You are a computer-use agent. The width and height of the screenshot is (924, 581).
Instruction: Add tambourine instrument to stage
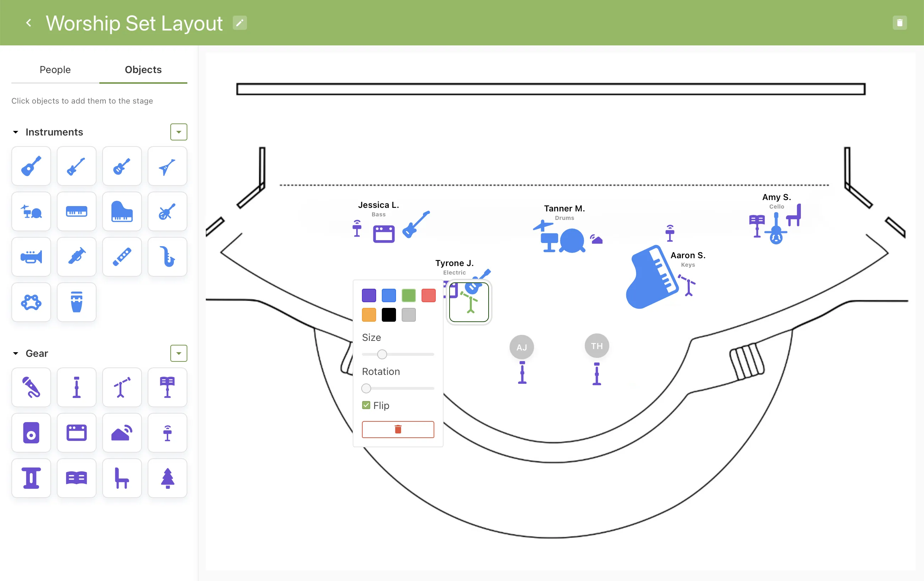pyautogui.click(x=31, y=302)
